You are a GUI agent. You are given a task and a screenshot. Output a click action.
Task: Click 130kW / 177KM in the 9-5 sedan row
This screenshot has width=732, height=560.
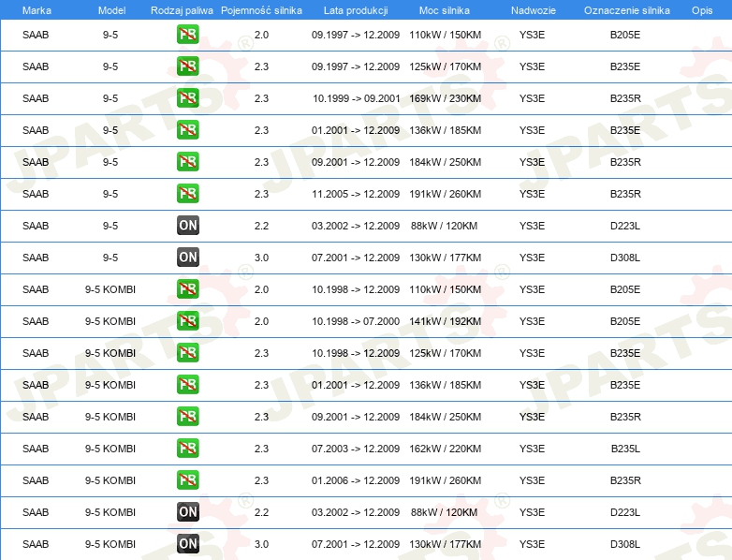tap(445, 258)
